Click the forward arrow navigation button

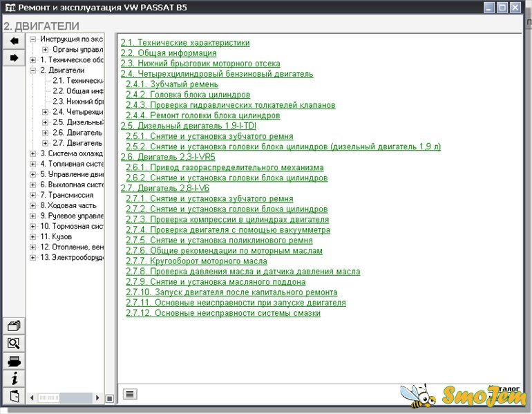pyautogui.click(x=15, y=57)
